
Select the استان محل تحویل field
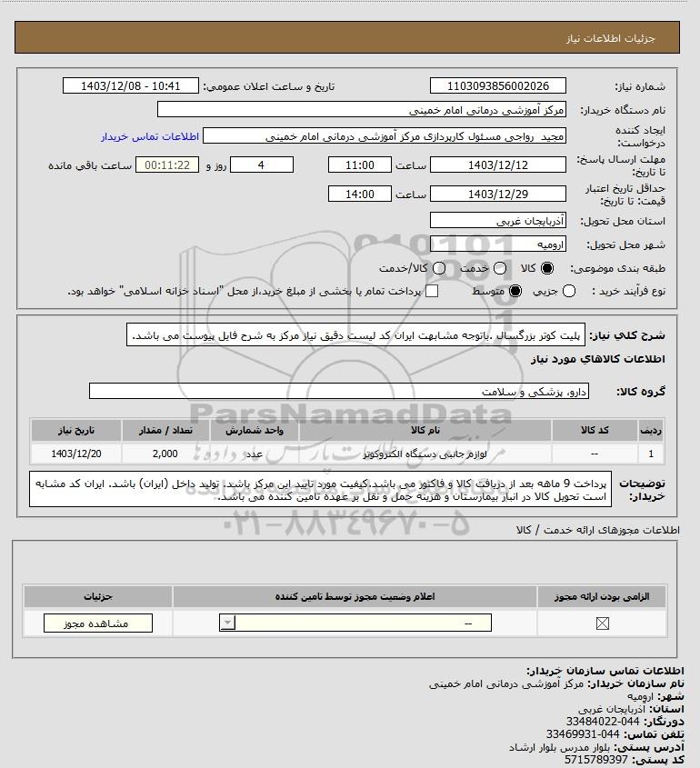[x=497, y=221]
